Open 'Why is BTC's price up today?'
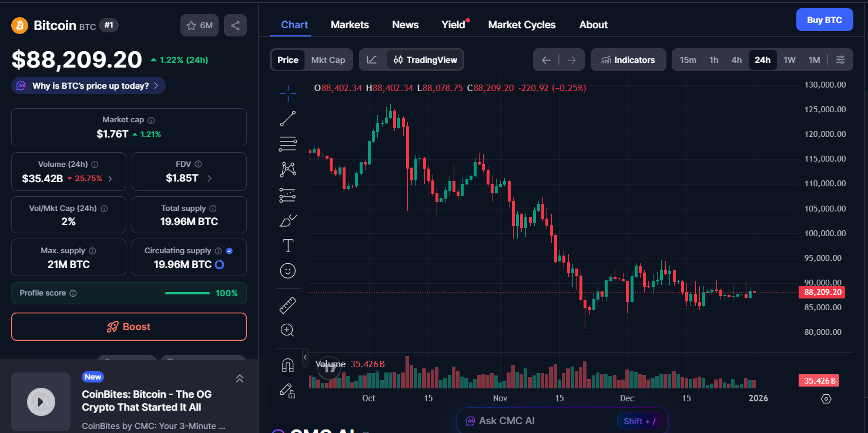The height and width of the screenshot is (433, 868). [x=87, y=85]
